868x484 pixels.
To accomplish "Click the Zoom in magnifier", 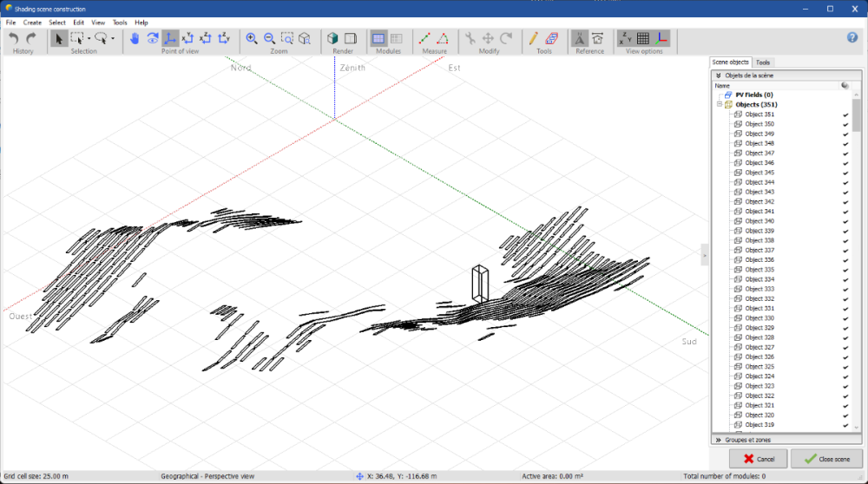I will 252,38.
